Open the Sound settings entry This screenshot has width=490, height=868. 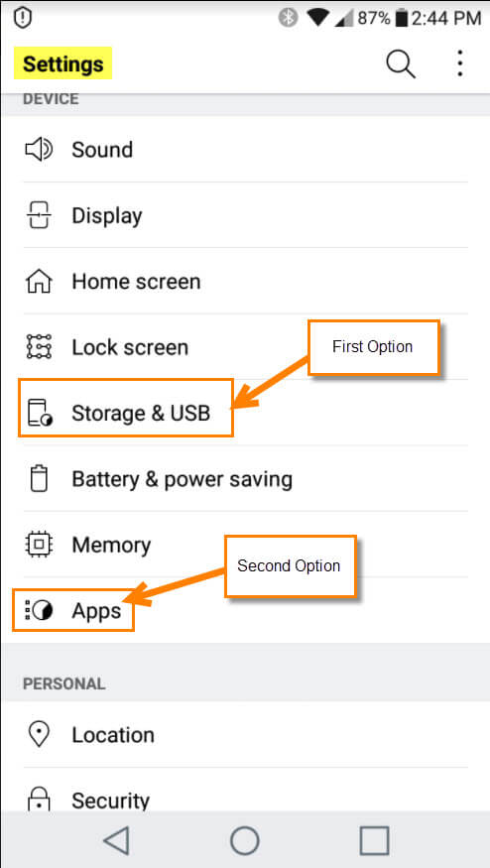[x=245, y=150]
